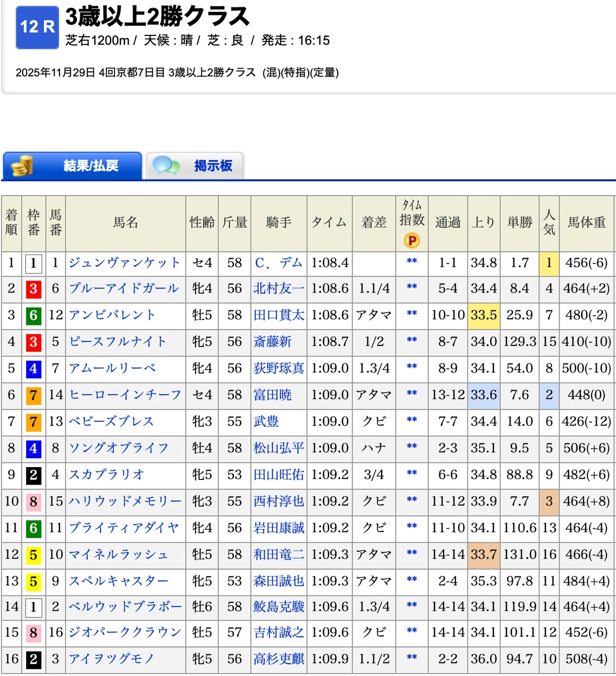
Task: Open horse スペルキャスター link
Action: (118, 581)
